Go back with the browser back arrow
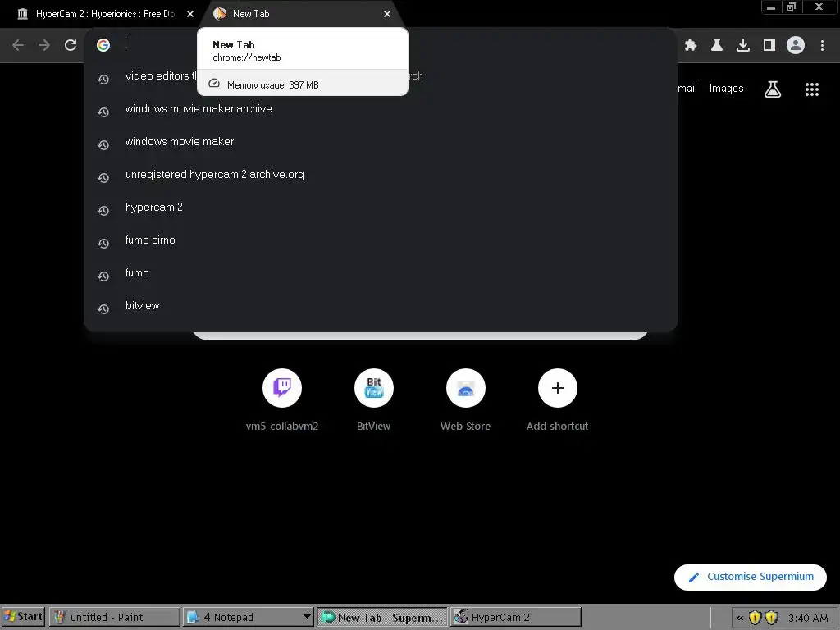840x630 pixels. [x=18, y=46]
